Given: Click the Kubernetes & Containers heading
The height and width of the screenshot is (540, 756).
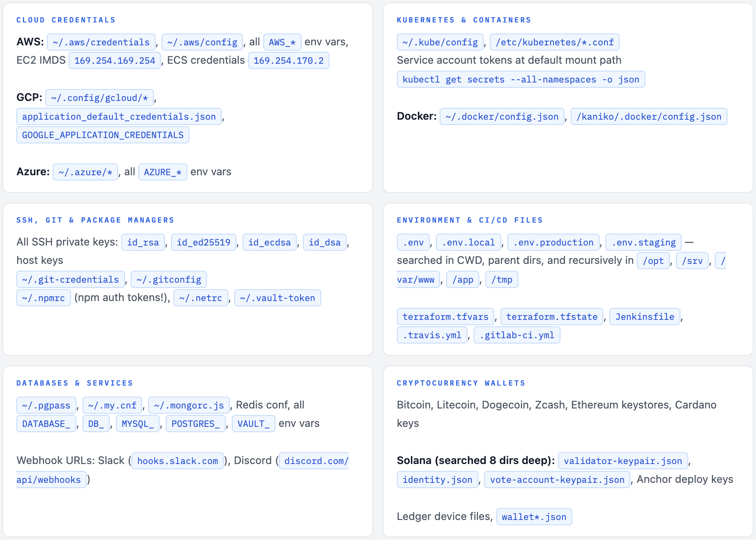Looking at the screenshot, I should pos(464,20).
